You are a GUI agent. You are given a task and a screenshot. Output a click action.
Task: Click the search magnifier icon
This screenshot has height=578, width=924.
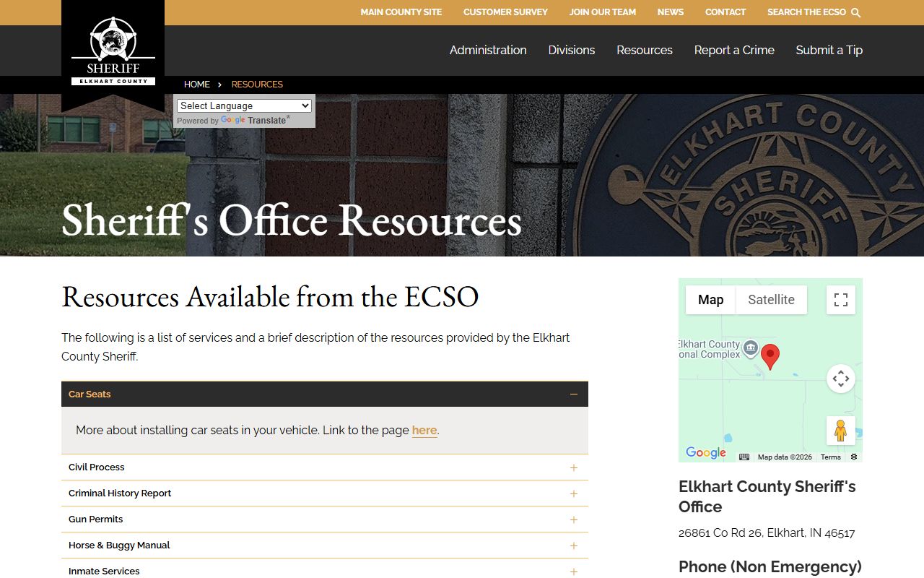(x=856, y=12)
